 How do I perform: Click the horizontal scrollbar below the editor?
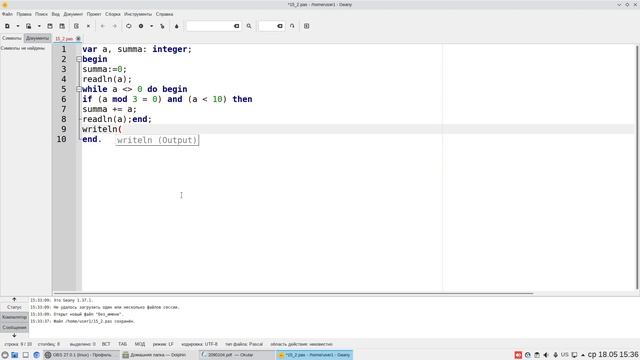[293, 293]
